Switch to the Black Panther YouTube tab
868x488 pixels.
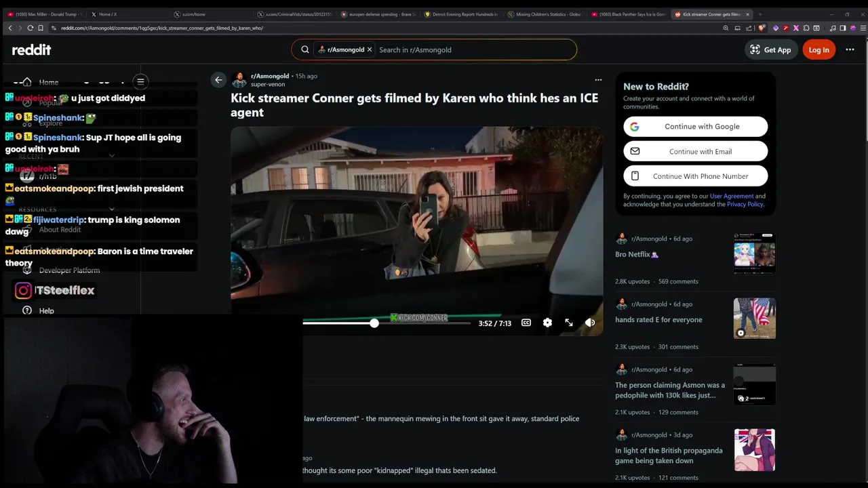tap(628, 14)
